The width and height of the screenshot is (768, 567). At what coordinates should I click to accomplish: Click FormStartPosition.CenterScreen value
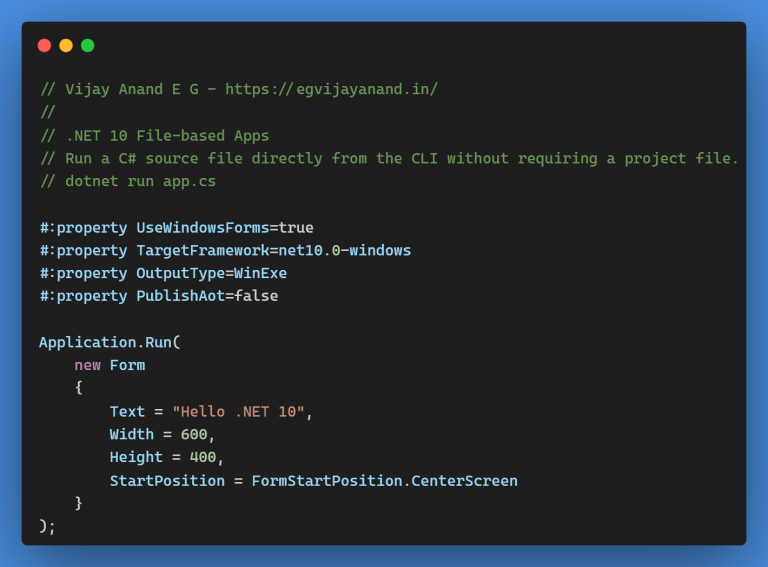[x=384, y=480]
